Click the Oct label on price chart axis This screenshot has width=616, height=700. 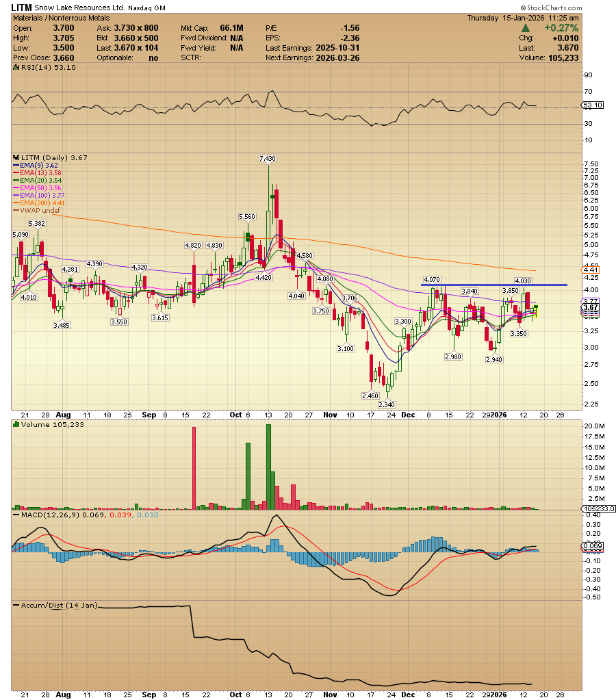[x=236, y=415]
